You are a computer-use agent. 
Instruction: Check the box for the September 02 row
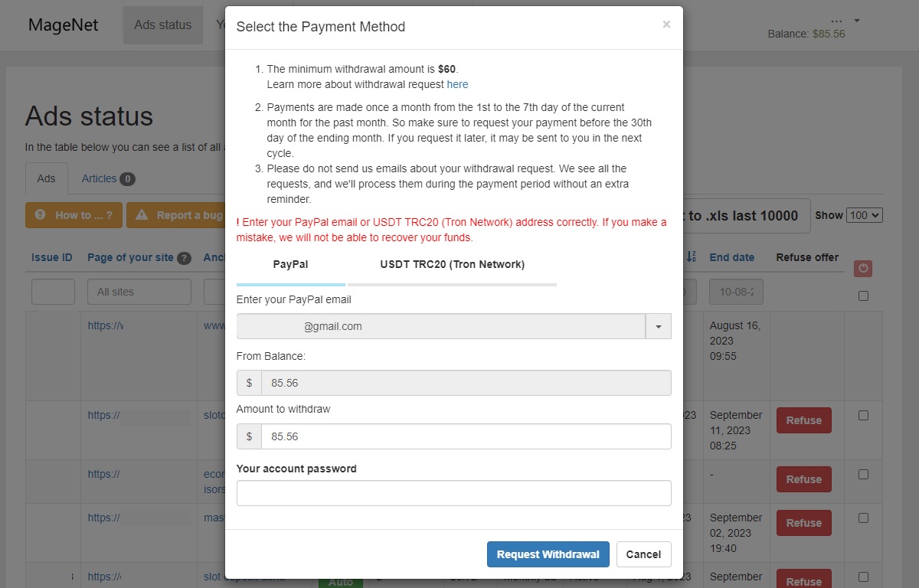(x=863, y=518)
